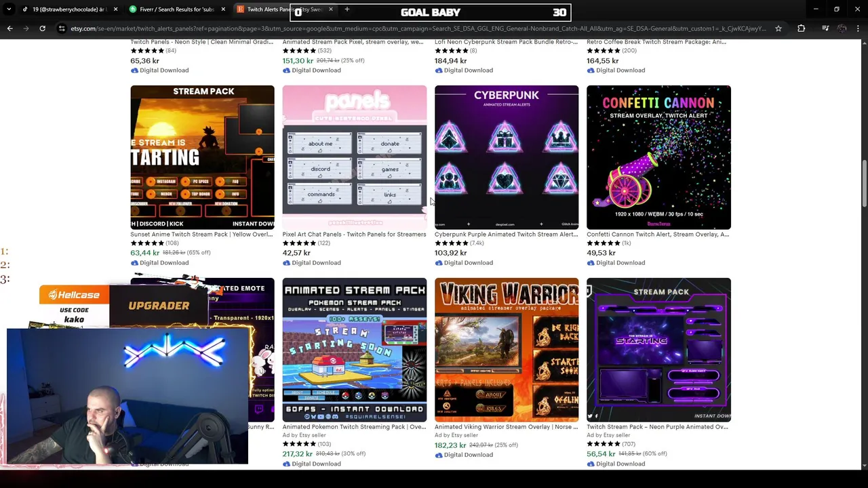Click the 164,55 kr price
This screenshot has width=868, height=488.
click(x=602, y=61)
